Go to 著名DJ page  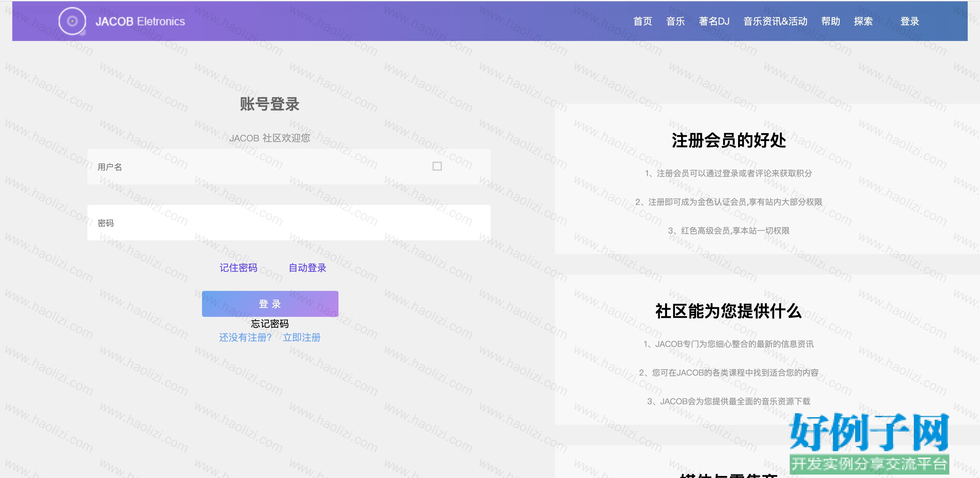(714, 21)
